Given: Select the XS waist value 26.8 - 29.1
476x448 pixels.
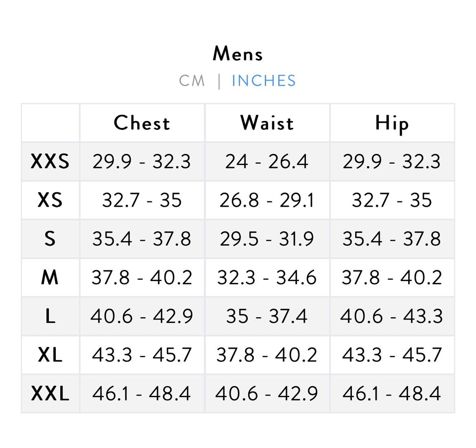Looking at the screenshot, I should pos(267,201).
